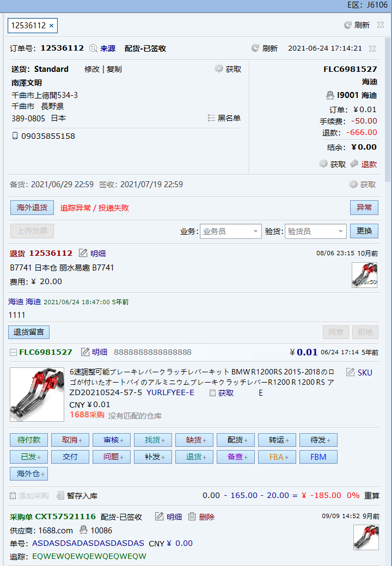Click gear 获取 in payment summary
Image resolution: width=392 pixels, height=566 pixels.
(x=323, y=164)
